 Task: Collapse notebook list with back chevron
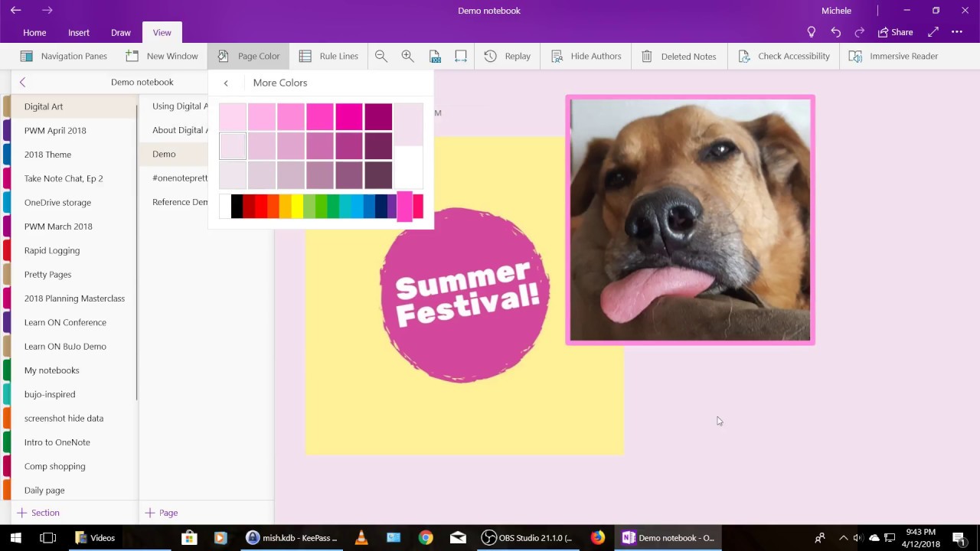tap(22, 82)
